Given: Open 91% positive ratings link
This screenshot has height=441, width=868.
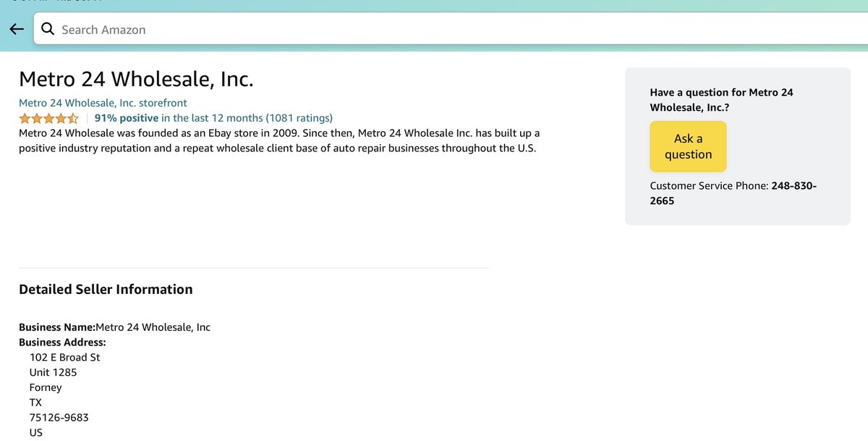Looking at the screenshot, I should [213, 117].
